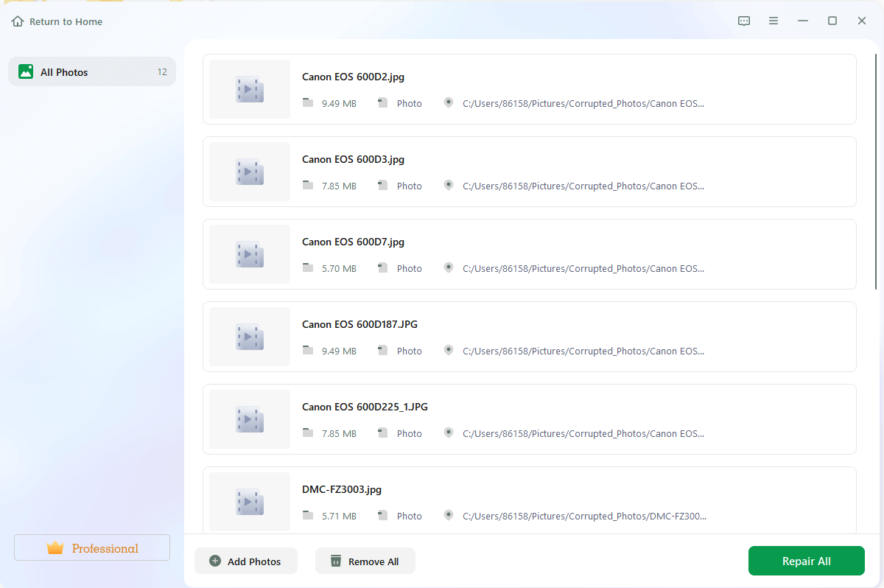Screen dimensions: 884x588
Task: Open the hamburger menu in title bar
Action: pos(773,21)
